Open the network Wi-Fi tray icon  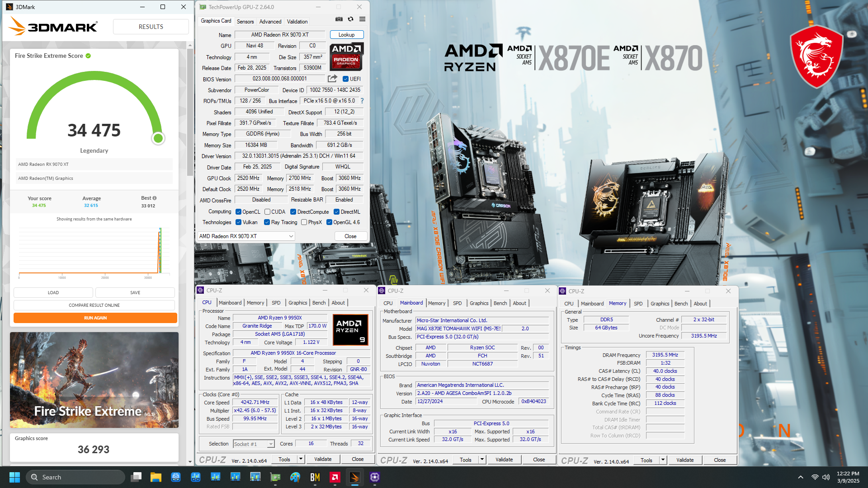[x=815, y=477]
